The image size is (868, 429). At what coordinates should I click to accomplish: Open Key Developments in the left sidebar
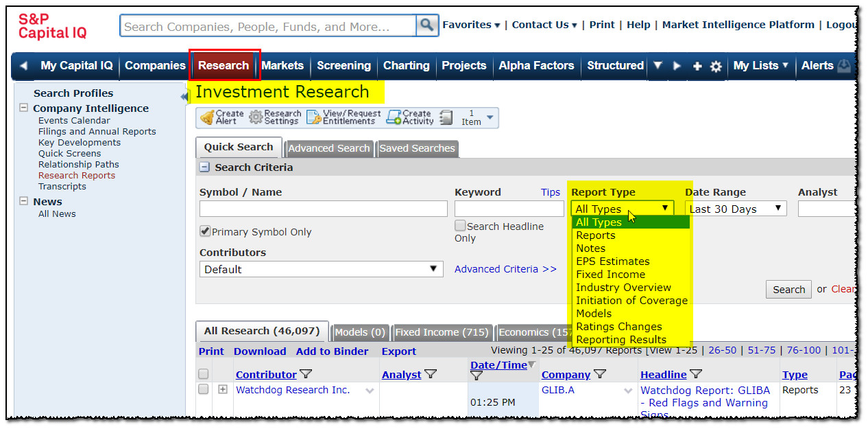tap(80, 142)
